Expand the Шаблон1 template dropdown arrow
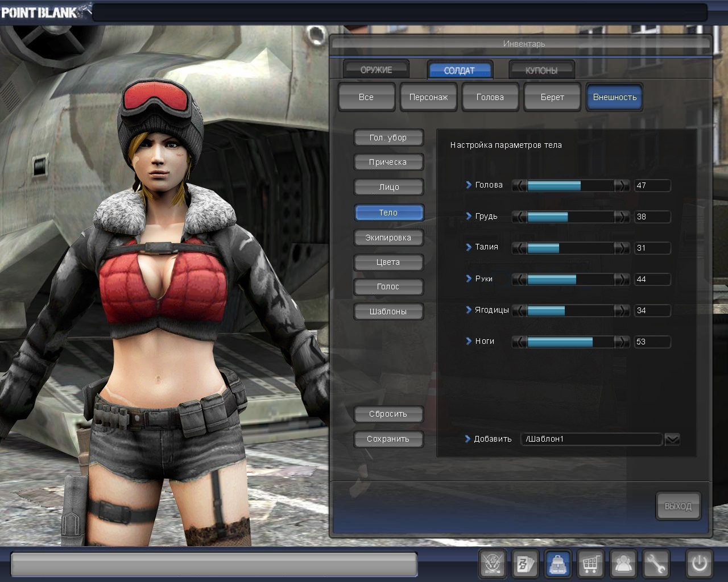The image size is (728, 582). click(672, 439)
